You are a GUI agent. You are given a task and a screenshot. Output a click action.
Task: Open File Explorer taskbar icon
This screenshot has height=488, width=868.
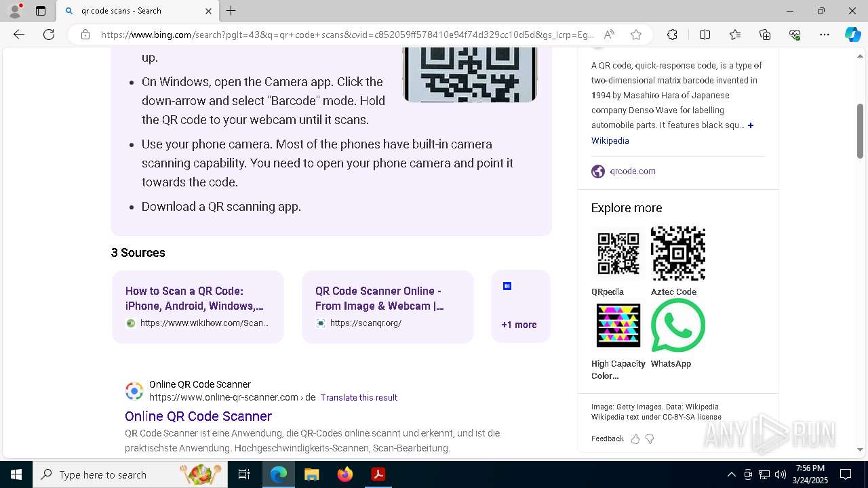pyautogui.click(x=311, y=474)
